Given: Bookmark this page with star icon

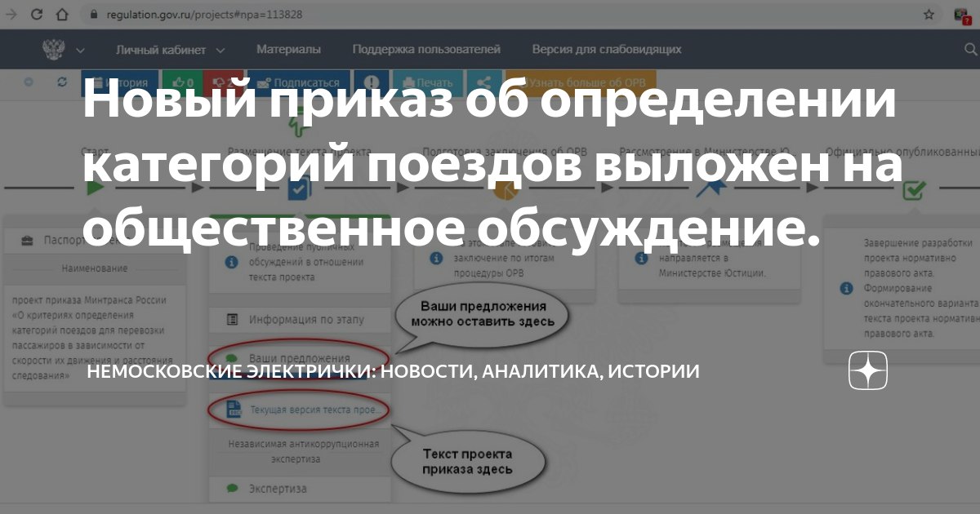Looking at the screenshot, I should (929, 15).
